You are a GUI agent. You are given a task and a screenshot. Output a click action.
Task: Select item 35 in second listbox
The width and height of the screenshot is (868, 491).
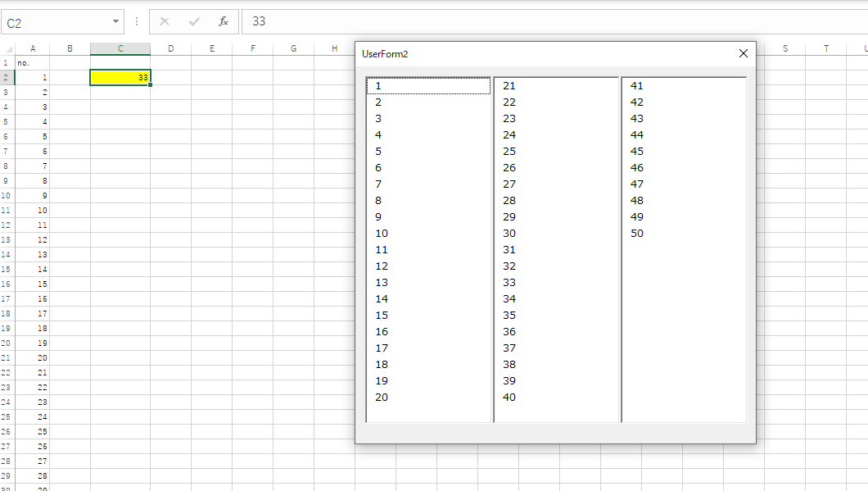(x=556, y=316)
